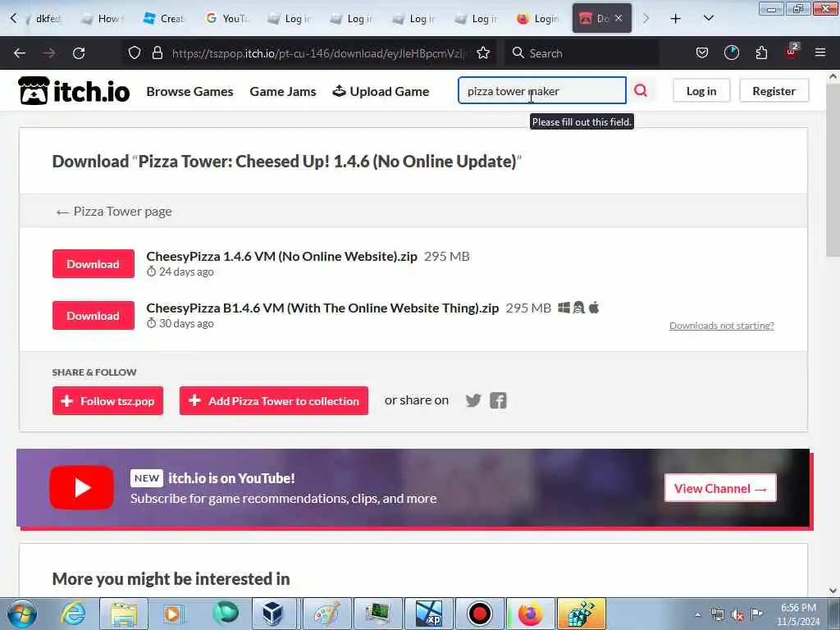Image resolution: width=840 pixels, height=630 pixels.
Task: Download CheesyPizza 1.4.6 VM No Online zip
Action: click(x=94, y=264)
